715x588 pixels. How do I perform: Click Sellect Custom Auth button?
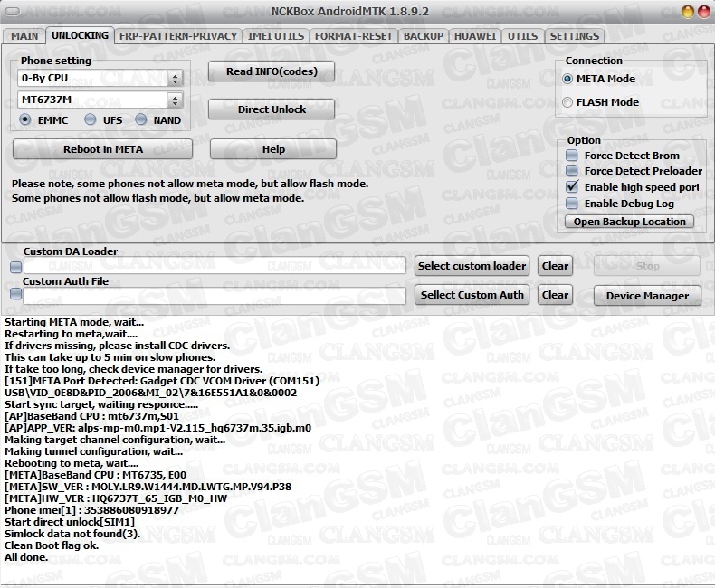(x=472, y=296)
